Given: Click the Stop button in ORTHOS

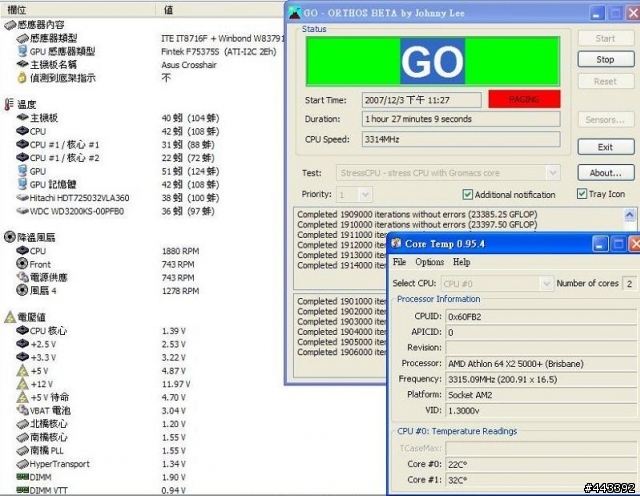Looking at the screenshot, I should point(606,60).
